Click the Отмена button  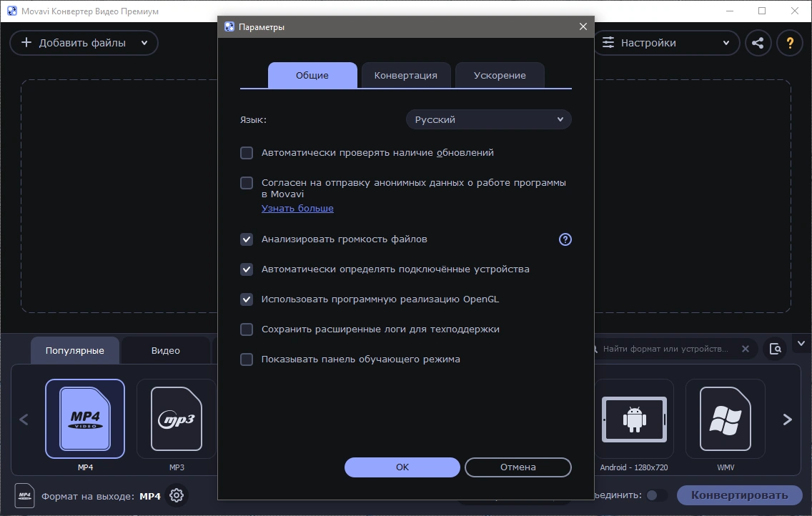[518, 467]
